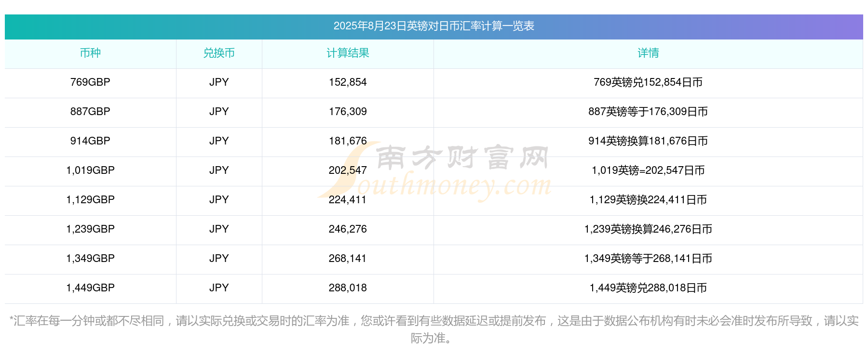Select the detail text 1,019英镑=202,547日币
Screen dimensions: 868x353
(x=648, y=170)
